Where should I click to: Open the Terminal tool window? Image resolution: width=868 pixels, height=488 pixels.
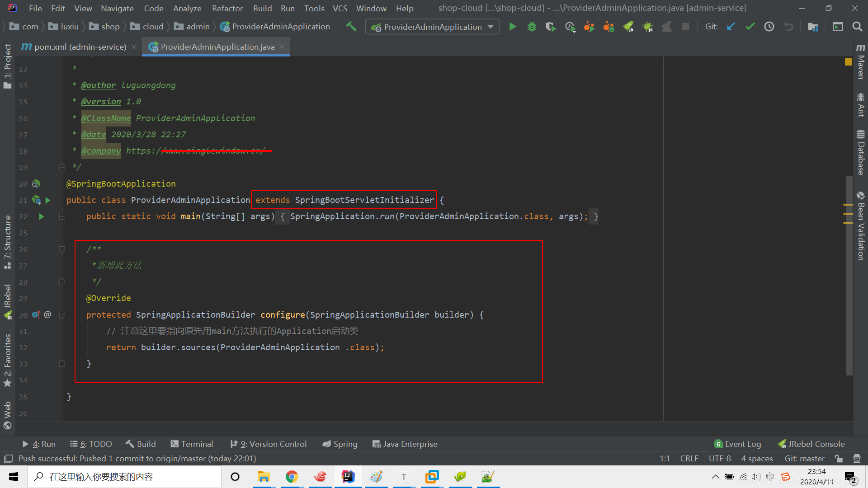[x=192, y=444]
